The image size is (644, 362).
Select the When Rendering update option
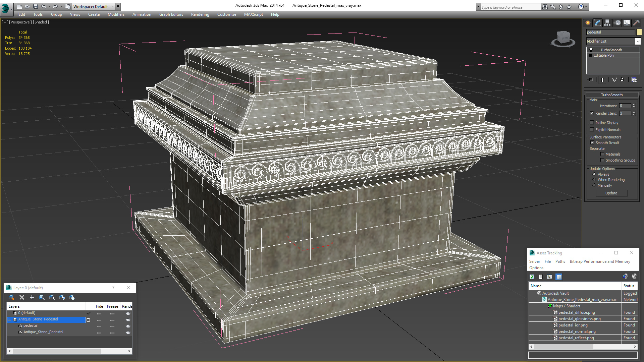point(594,180)
